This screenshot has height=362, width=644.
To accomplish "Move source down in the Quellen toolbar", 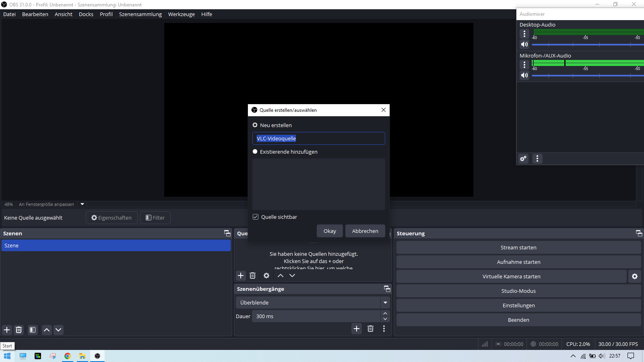I will point(292,276).
